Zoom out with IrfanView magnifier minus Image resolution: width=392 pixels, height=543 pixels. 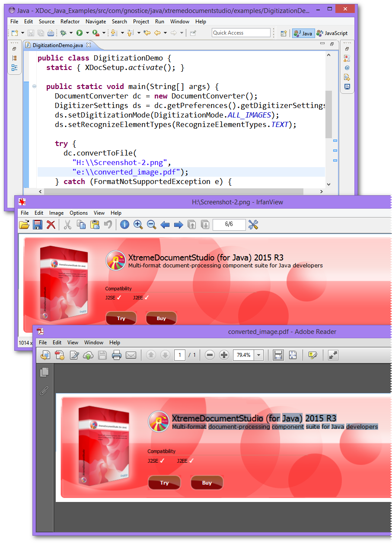coord(151,224)
